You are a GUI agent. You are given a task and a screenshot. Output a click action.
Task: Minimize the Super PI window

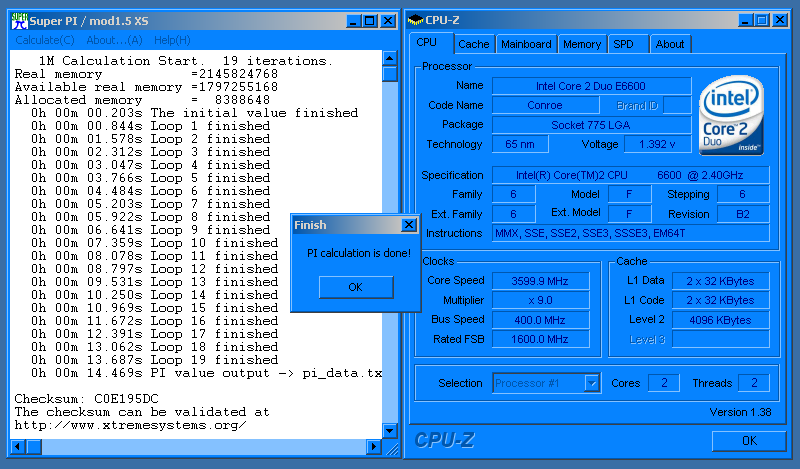[353, 21]
